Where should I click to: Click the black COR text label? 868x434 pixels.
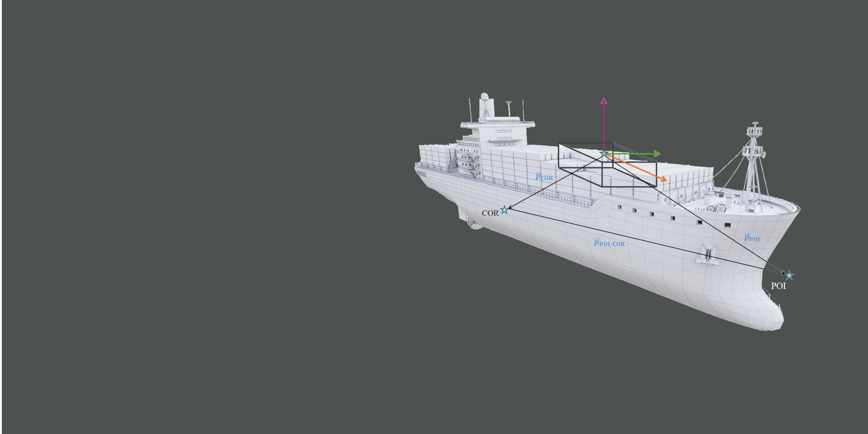(x=490, y=213)
